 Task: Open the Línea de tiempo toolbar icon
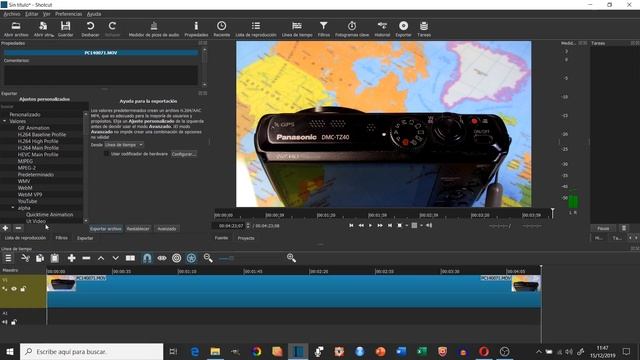(x=297, y=29)
